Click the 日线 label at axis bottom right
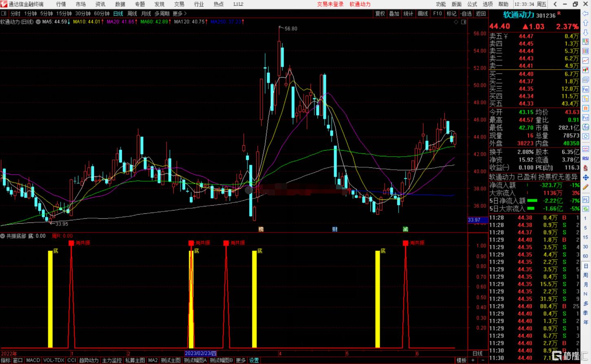591x364 pixels. click(x=477, y=353)
